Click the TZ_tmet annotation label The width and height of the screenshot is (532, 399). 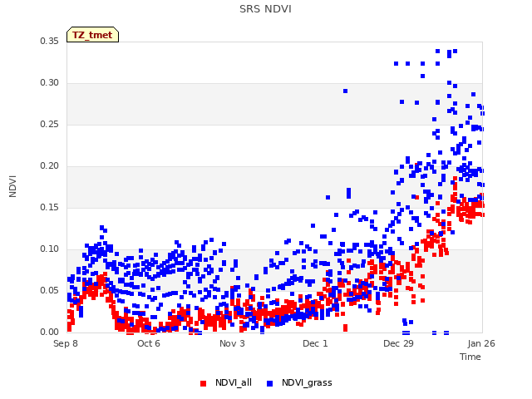pos(92,35)
